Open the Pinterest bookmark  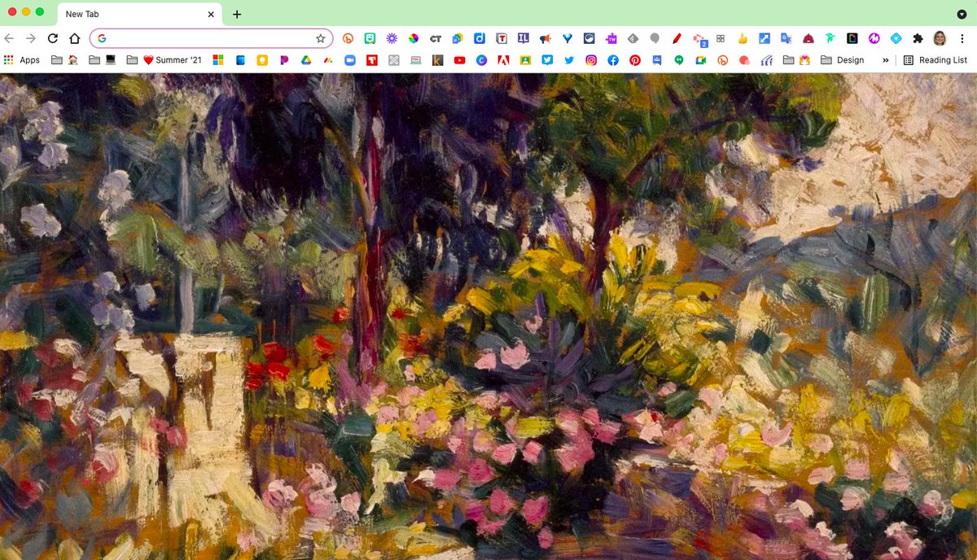click(635, 60)
